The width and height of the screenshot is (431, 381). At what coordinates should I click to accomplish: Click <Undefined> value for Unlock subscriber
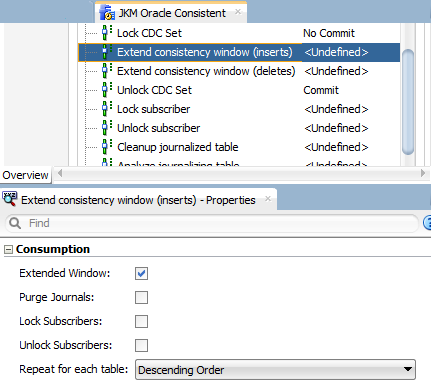[336, 128]
